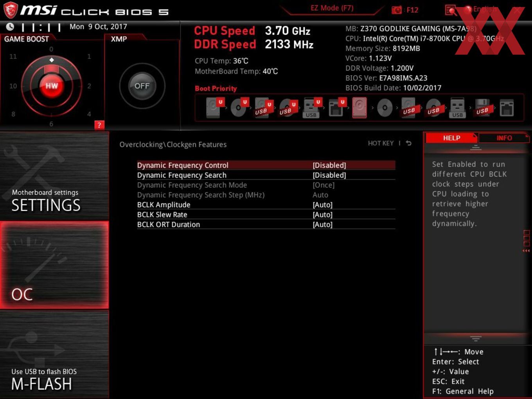Click the date Mon 9 Oct, 2017
Screen dimensions: 532x399
pyautogui.click(x=98, y=27)
